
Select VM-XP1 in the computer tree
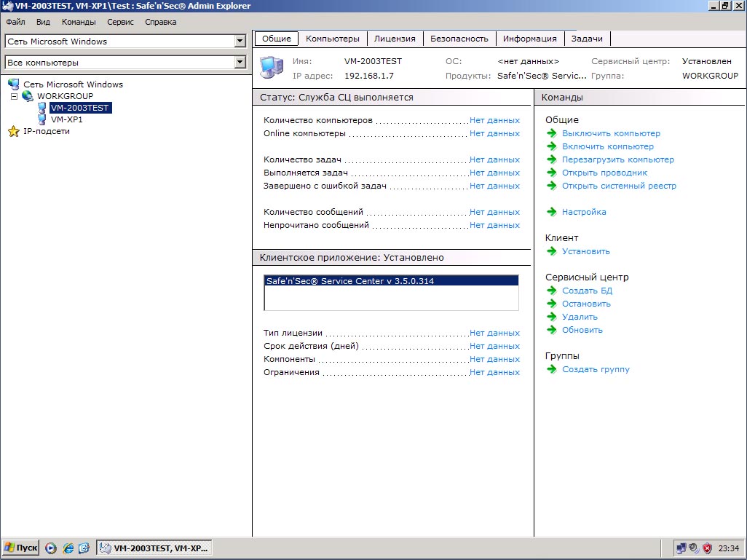(x=67, y=119)
